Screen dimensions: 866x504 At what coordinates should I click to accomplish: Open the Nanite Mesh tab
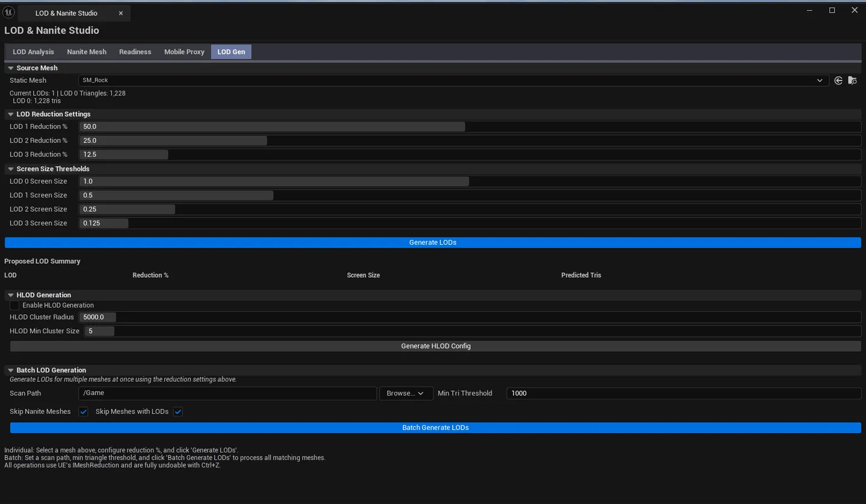click(x=87, y=52)
